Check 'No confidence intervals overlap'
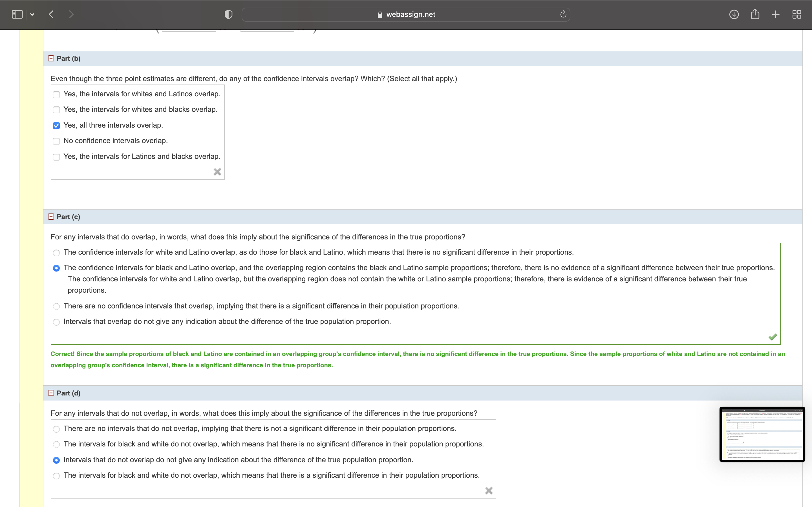The width and height of the screenshot is (812, 507). tap(56, 141)
